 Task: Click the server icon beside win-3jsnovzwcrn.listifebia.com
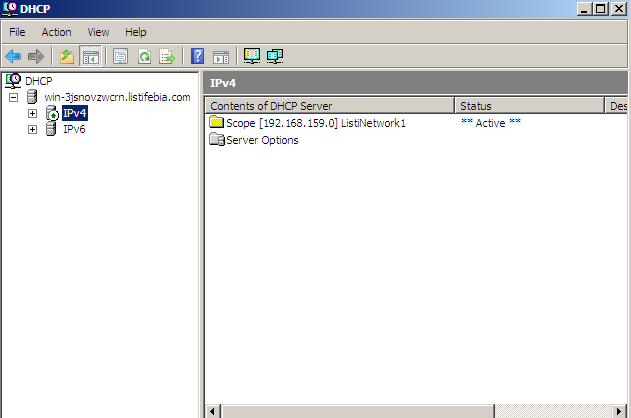pos(32,97)
